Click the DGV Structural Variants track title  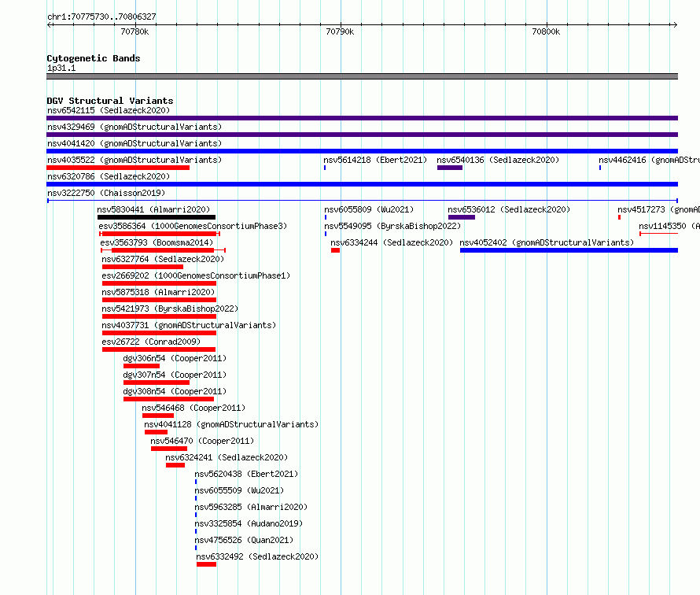point(110,101)
